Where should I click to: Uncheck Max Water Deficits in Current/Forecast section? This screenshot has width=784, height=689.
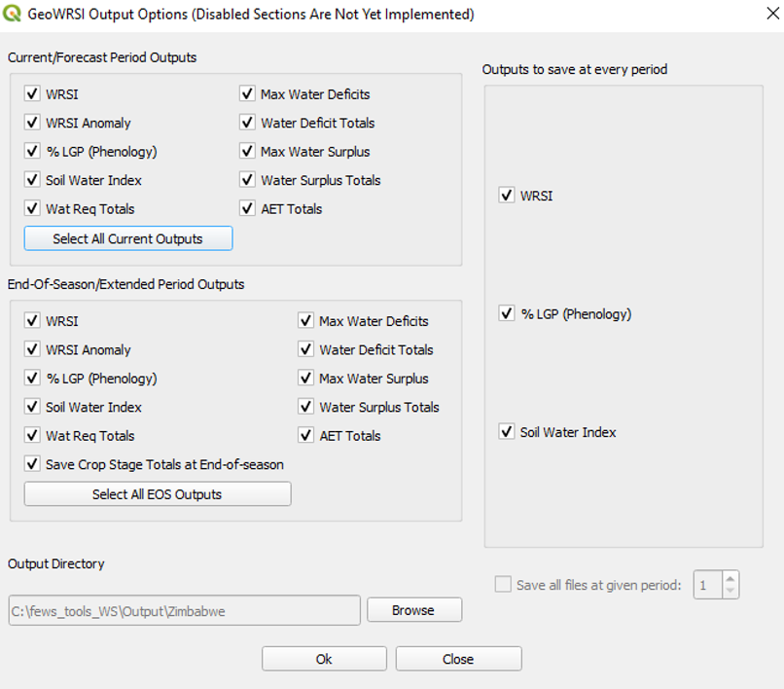(248, 94)
